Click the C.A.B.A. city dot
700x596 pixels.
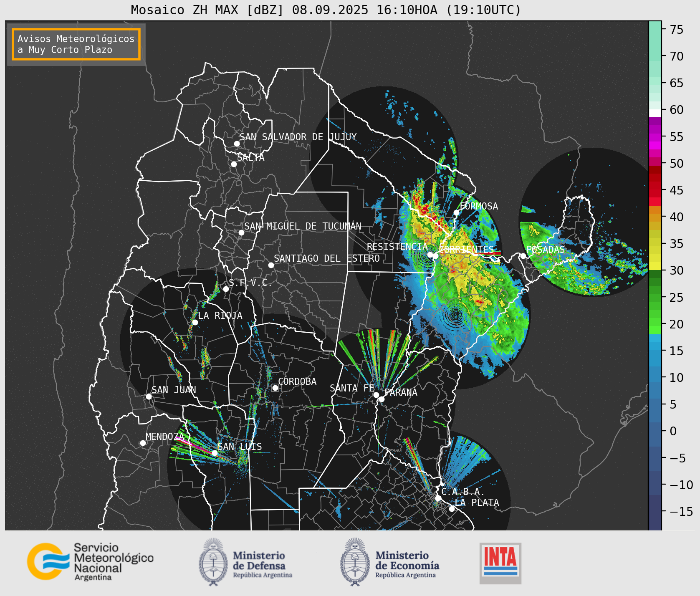pyautogui.click(x=438, y=498)
